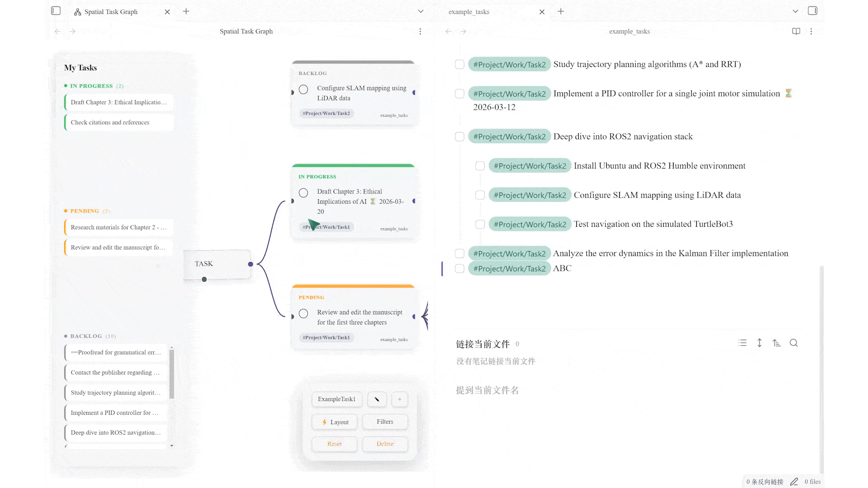The image size is (868, 488).
Task: Toggle the right sidebar panel icon
Action: tap(812, 11)
